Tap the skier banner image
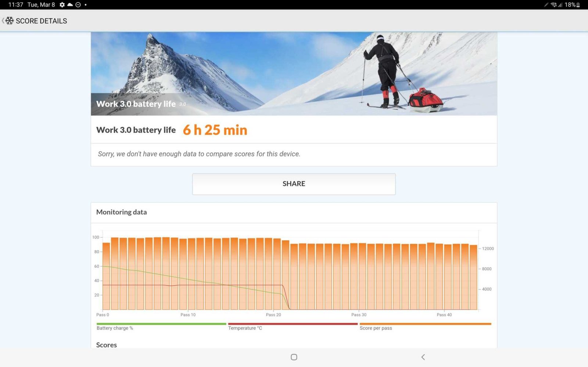The width and height of the screenshot is (588, 367). 294,73
